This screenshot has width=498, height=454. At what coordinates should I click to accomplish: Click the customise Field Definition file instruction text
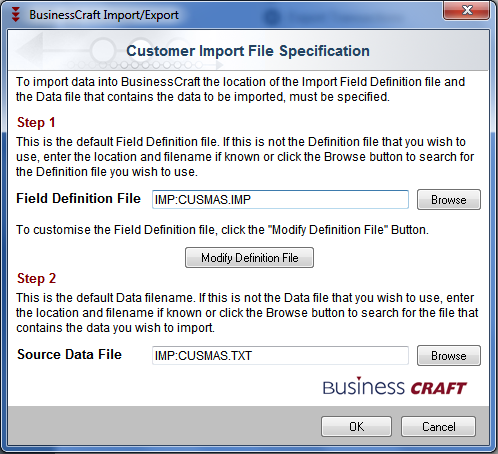222,230
